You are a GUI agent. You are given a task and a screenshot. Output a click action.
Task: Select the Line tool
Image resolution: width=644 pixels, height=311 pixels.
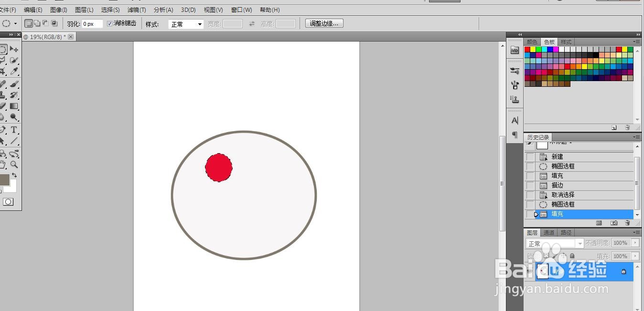(x=14, y=141)
